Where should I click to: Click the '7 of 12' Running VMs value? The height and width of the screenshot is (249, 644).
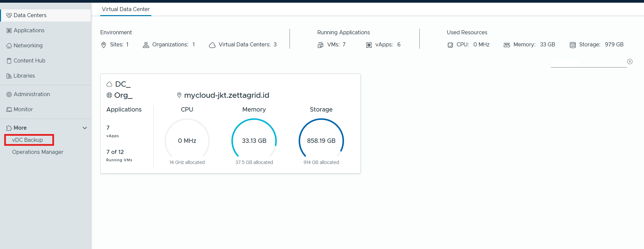(x=115, y=152)
